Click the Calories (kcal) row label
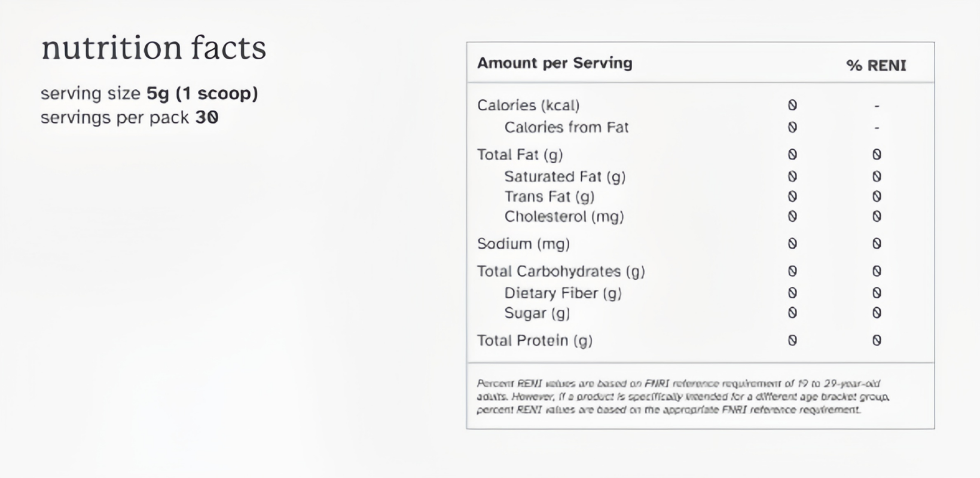 [x=528, y=106]
